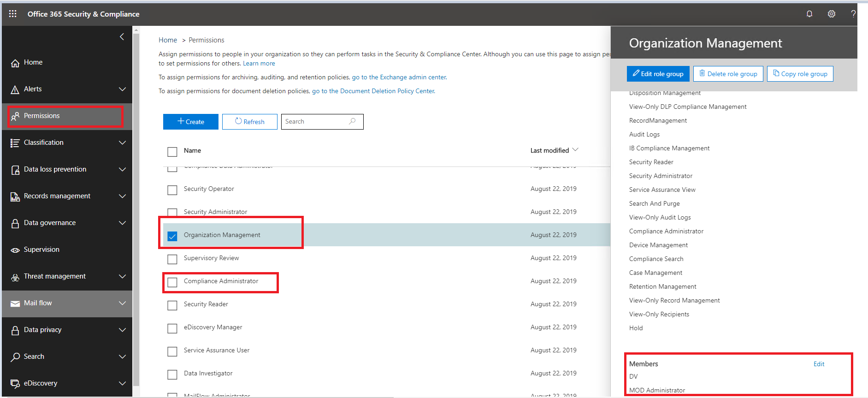
Task: Select all rows with Name header checkbox
Action: click(x=172, y=152)
